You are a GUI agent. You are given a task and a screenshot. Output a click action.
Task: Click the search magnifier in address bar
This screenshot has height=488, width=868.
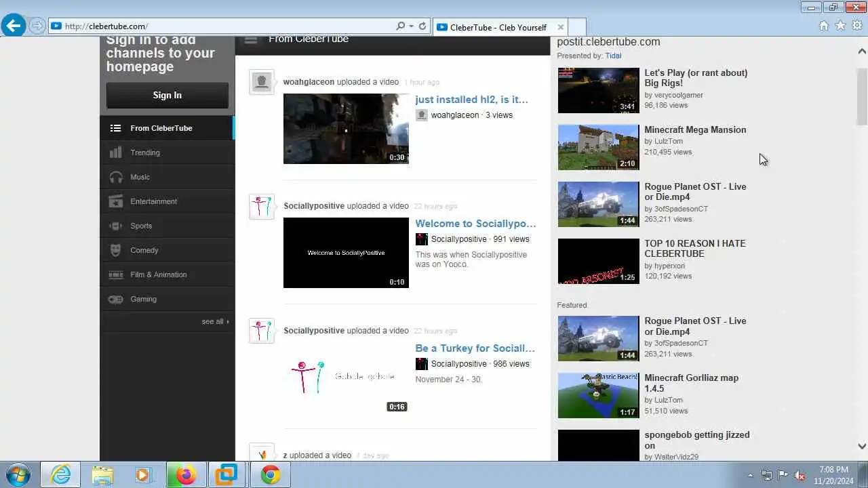point(400,26)
